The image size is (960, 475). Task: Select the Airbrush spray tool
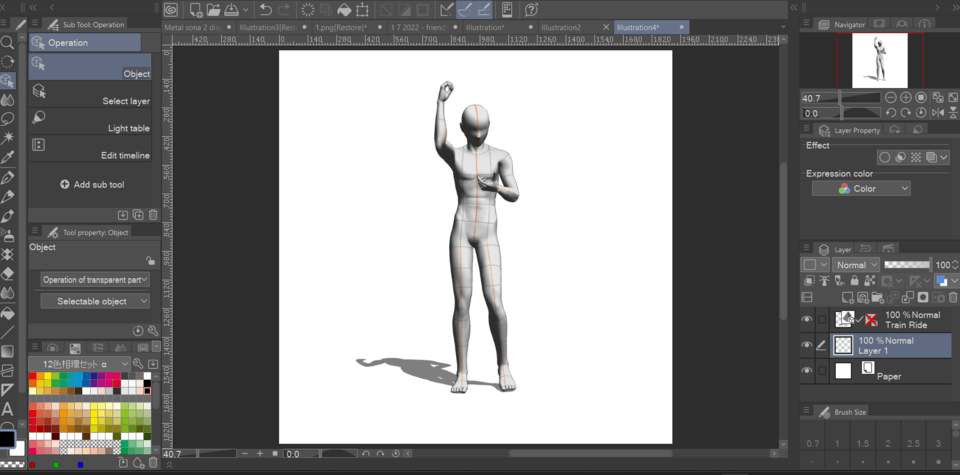pos(7,235)
